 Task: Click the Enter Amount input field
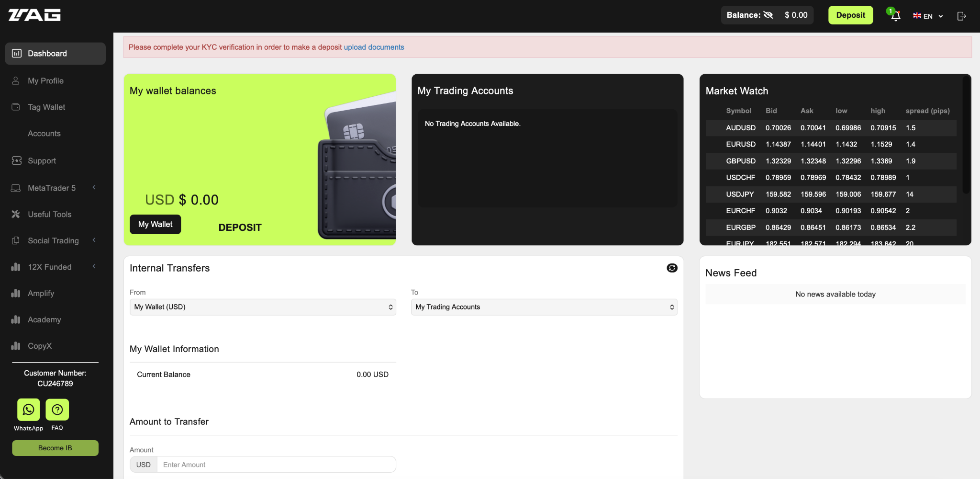pos(276,465)
